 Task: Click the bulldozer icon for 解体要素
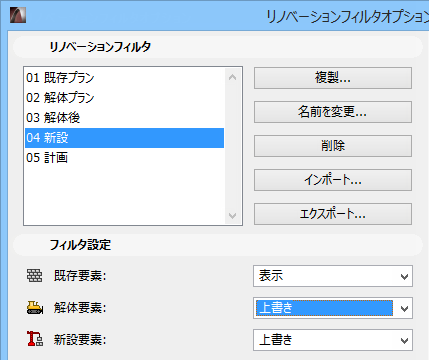click(35, 308)
